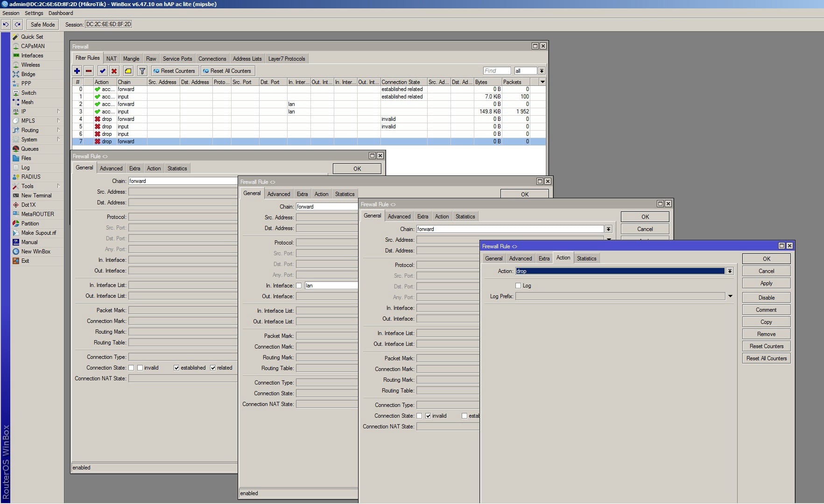Toggle the related connection state checkbox
The width and height of the screenshot is (824, 504).
(213, 368)
